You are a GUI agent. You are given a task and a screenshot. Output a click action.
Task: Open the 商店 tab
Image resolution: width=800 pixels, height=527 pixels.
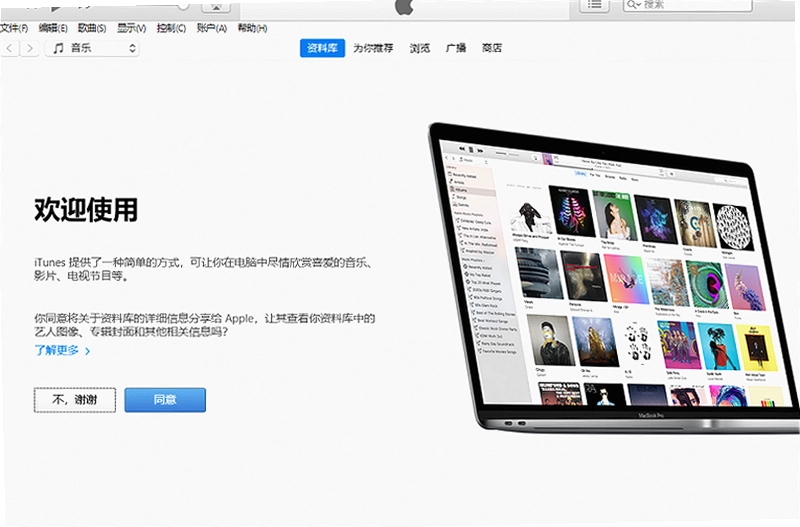click(492, 48)
